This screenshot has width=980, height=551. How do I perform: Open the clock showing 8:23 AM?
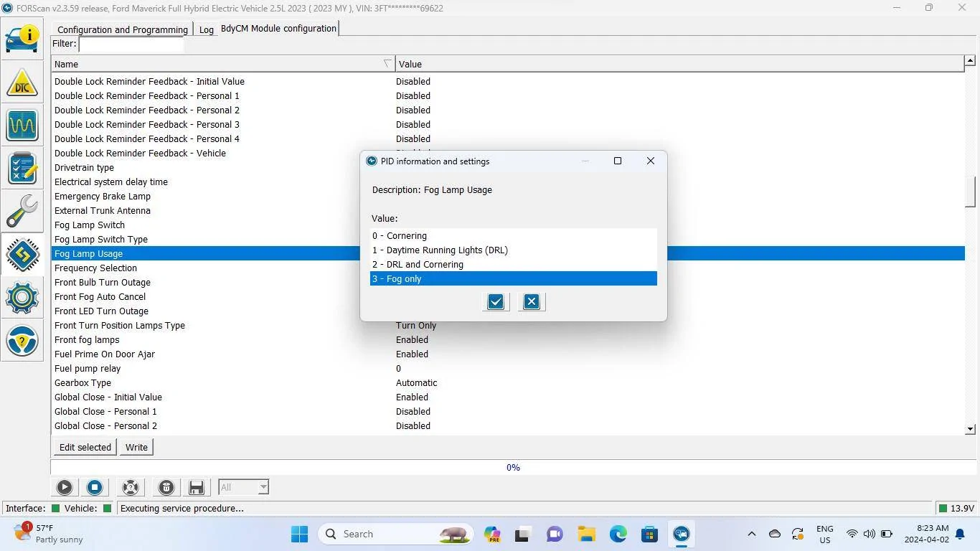tap(927, 534)
